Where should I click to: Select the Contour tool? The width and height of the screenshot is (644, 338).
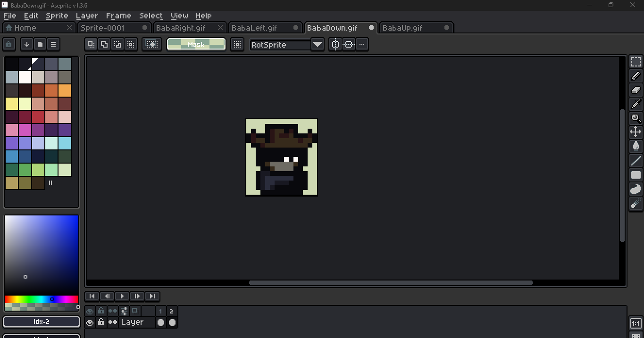636,189
